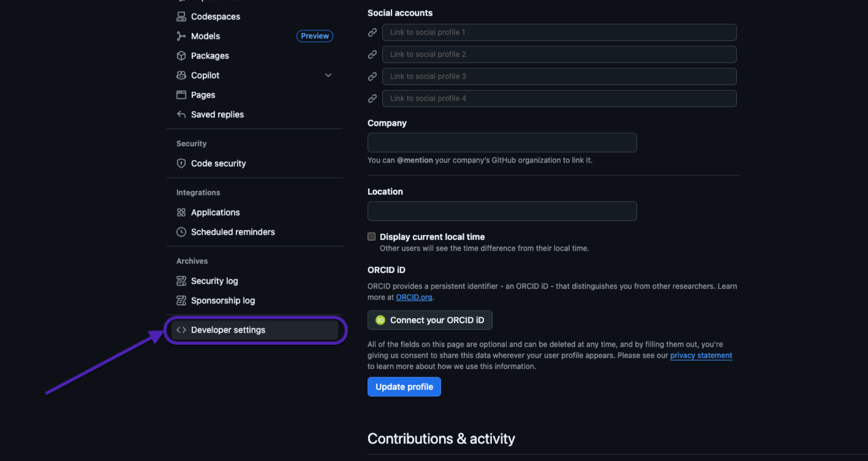Click the Applications grid icon
This screenshot has width=868, height=461.
tap(181, 212)
